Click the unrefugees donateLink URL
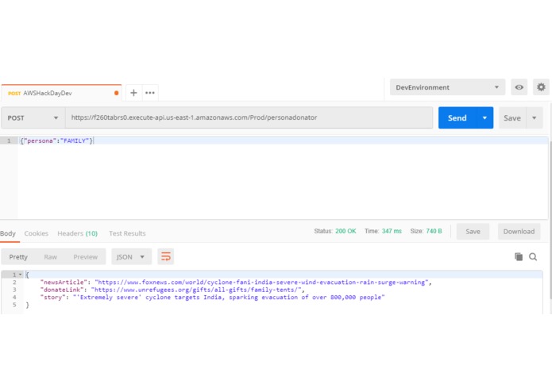Image resolution: width=552 pixels, height=392 pixels. [196, 290]
